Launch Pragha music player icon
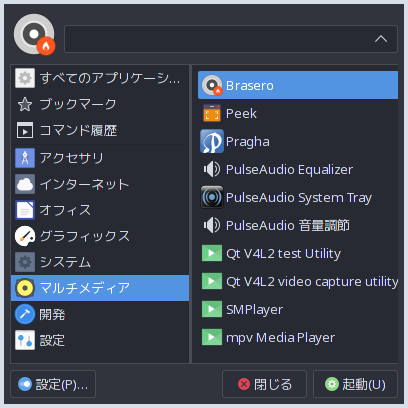Viewport: 408px width, 408px height. 212,141
